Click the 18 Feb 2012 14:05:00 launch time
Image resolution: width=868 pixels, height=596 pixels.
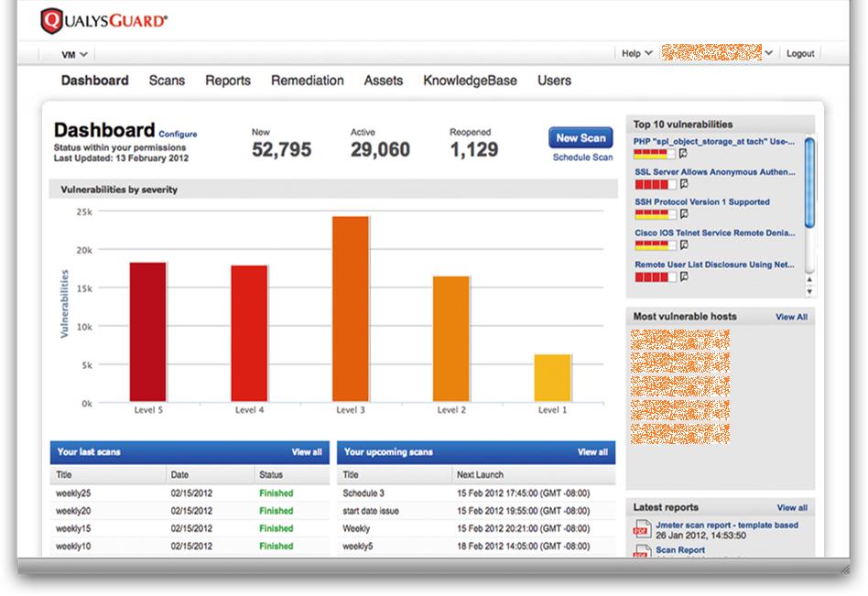(523, 547)
